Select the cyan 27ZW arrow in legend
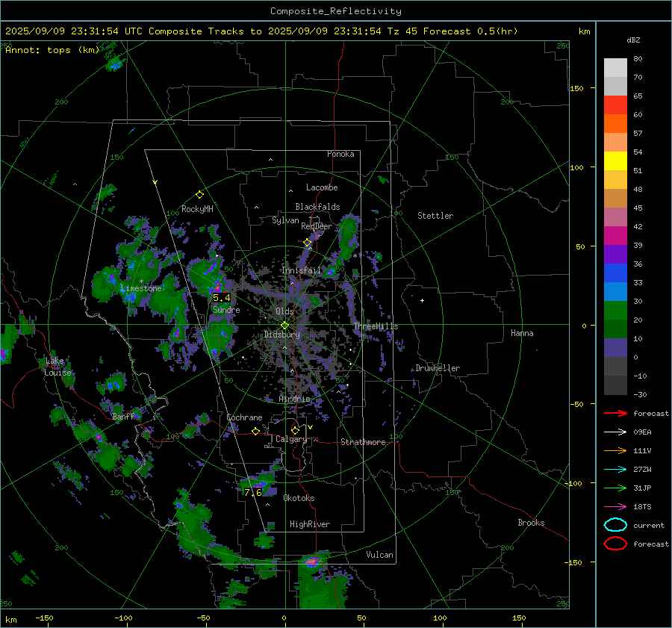 click(615, 470)
